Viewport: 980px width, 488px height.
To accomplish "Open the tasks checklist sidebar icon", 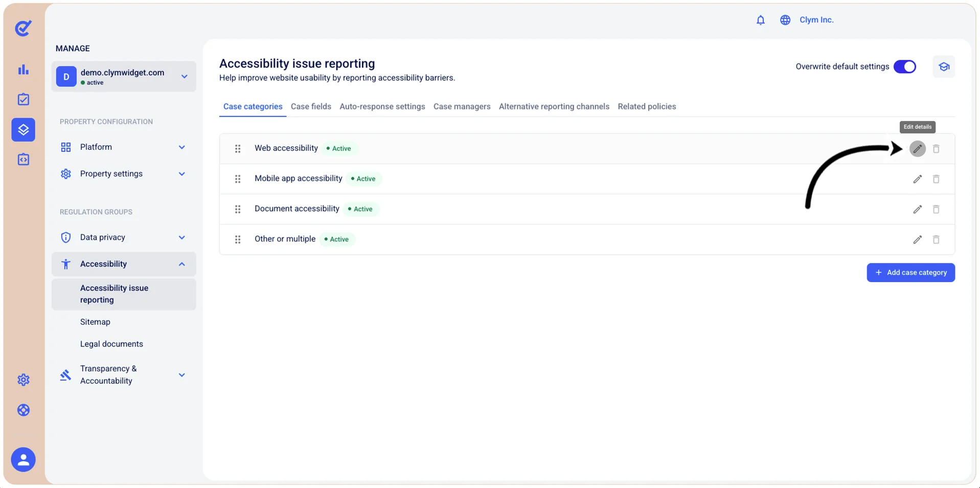I will point(24,99).
